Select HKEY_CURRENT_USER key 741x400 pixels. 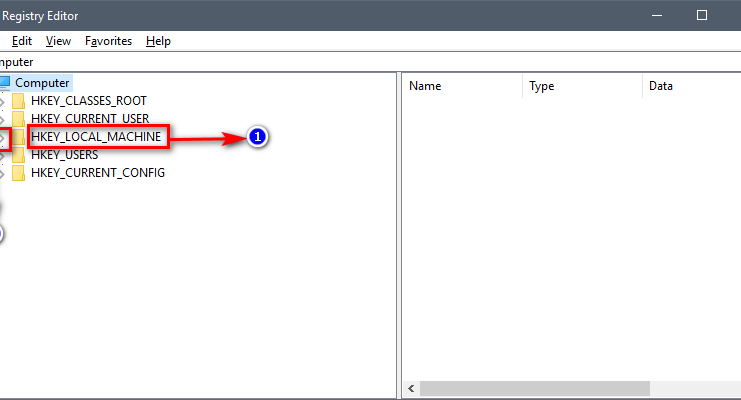(90, 119)
